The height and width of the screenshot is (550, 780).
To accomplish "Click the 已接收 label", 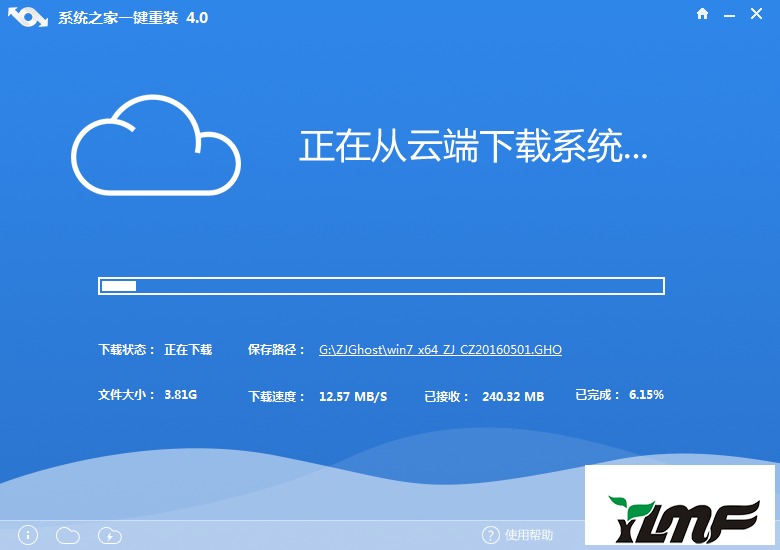I will click(446, 397).
